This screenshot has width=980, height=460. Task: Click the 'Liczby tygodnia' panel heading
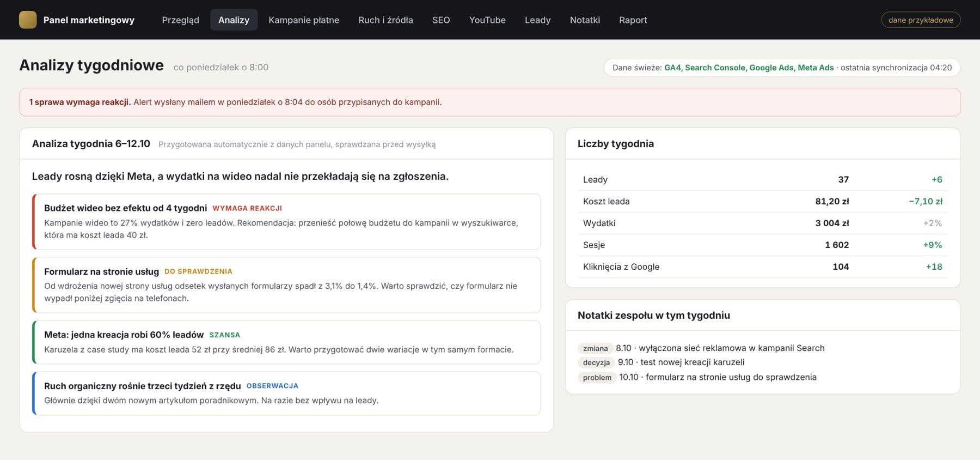[616, 144]
